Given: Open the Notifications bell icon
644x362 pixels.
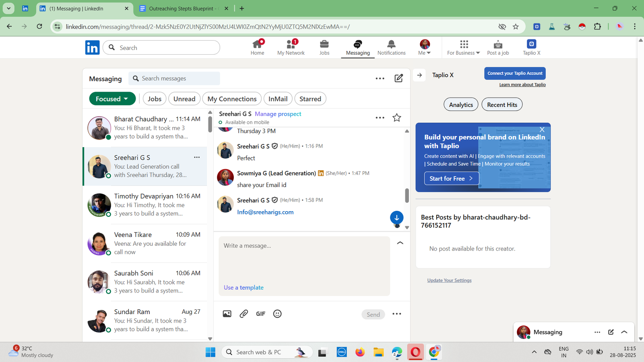Looking at the screenshot, I should (x=391, y=47).
